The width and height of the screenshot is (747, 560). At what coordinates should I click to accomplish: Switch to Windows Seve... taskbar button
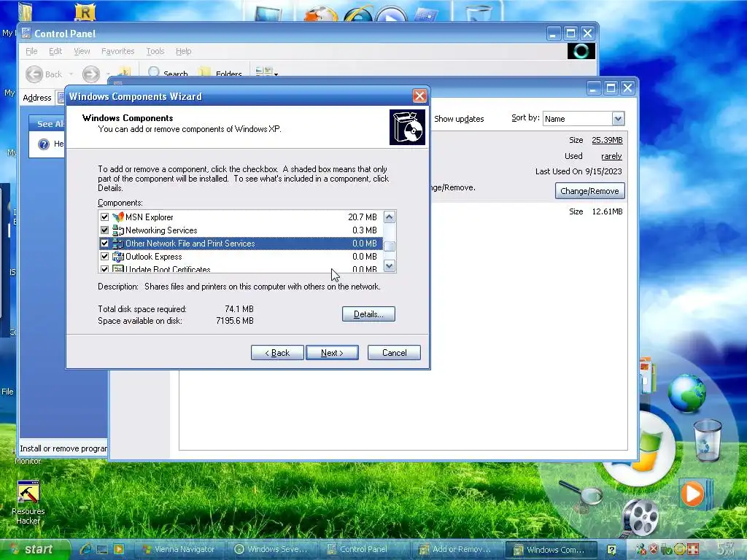coord(271,550)
